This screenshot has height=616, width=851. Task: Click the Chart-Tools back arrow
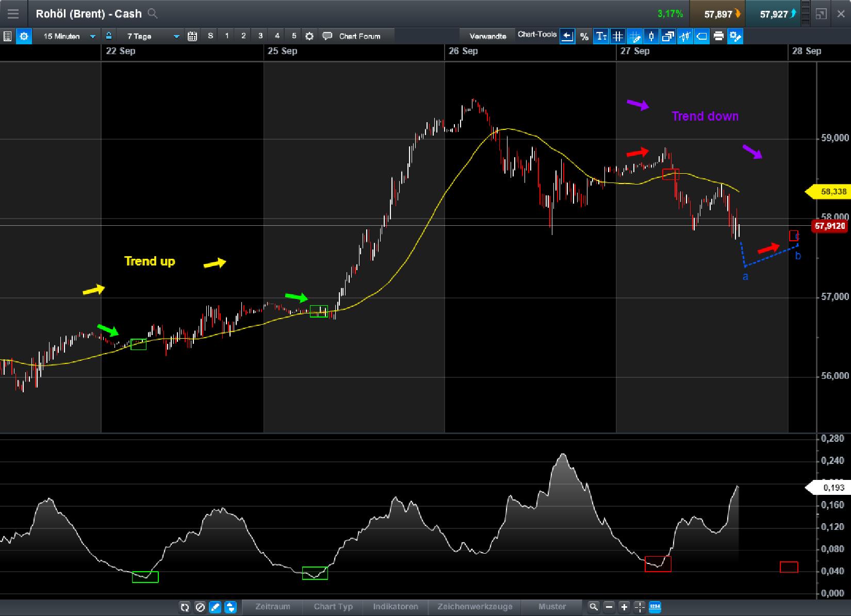click(567, 36)
